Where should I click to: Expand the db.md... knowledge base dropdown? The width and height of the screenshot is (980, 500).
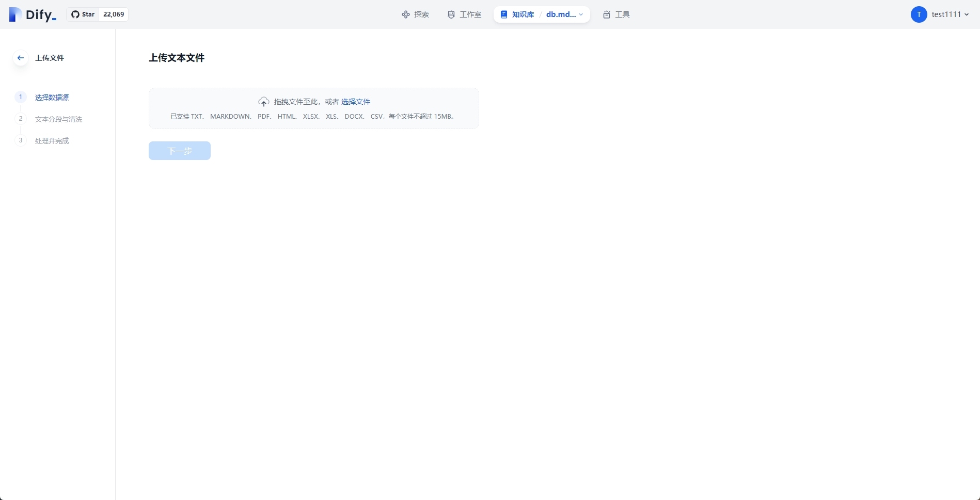pos(564,14)
